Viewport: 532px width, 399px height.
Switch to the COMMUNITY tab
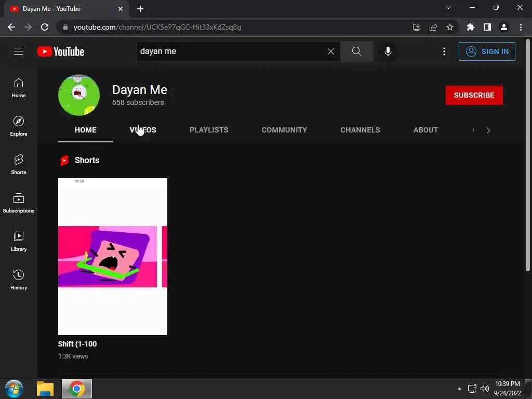click(x=284, y=130)
